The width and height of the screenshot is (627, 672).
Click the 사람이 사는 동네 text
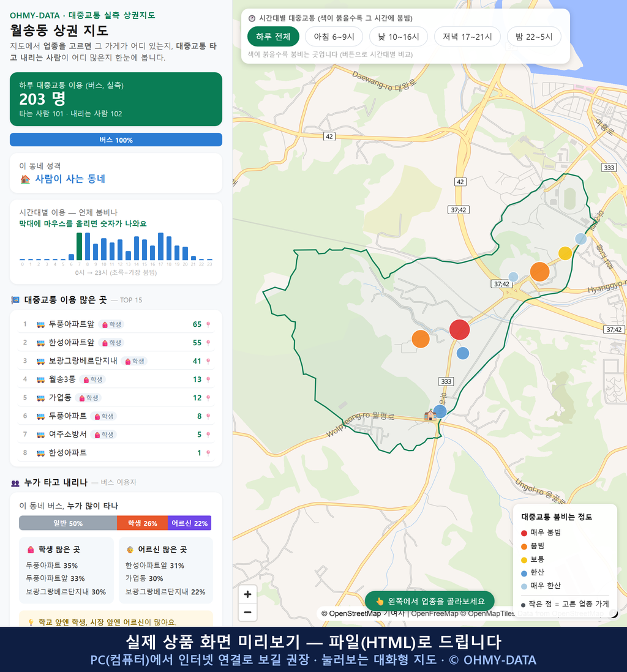point(70,179)
